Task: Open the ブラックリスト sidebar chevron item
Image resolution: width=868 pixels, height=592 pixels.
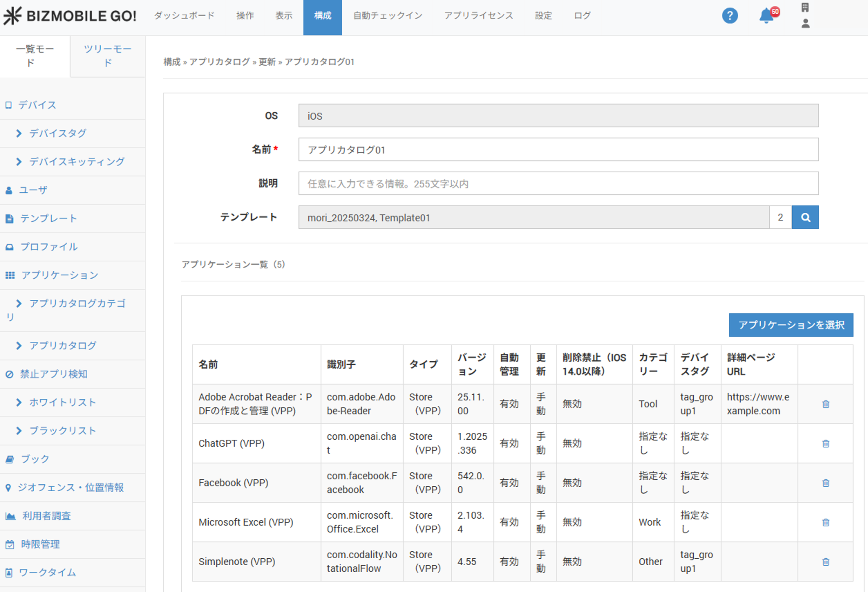Action: (62, 431)
